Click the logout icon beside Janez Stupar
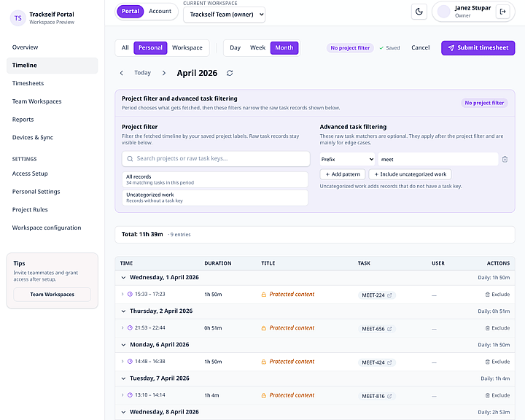 tap(502, 12)
